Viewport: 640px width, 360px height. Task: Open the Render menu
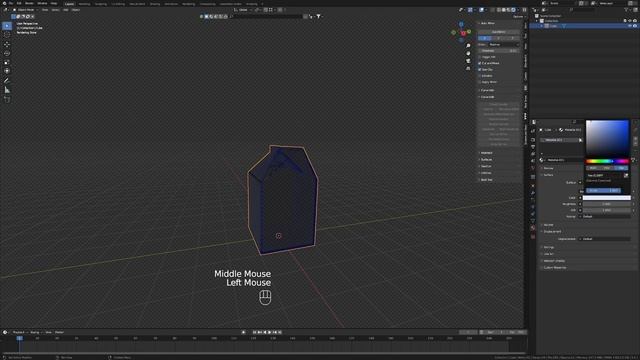(29, 3)
